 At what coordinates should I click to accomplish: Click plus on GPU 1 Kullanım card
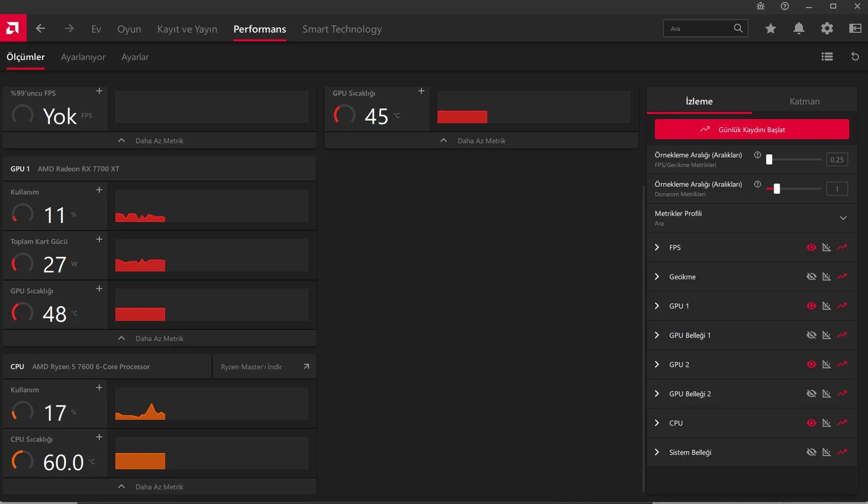pos(99,190)
